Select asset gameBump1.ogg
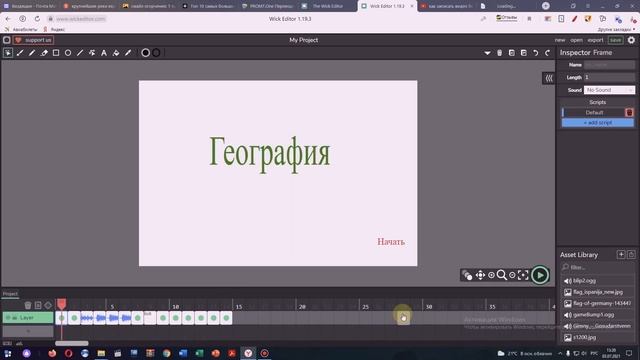The height and width of the screenshot is (360, 640). (598, 315)
